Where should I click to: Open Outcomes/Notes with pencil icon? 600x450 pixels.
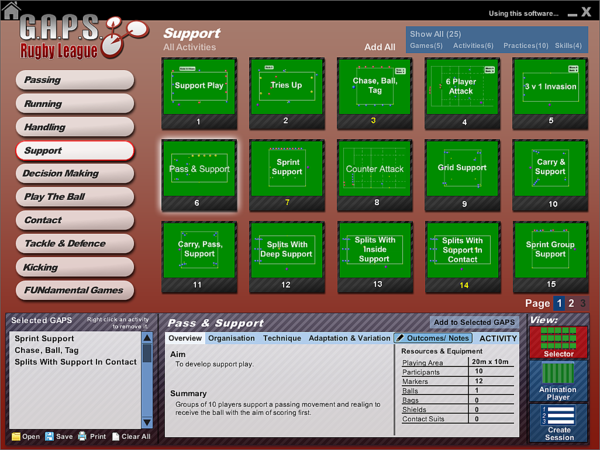(433, 339)
